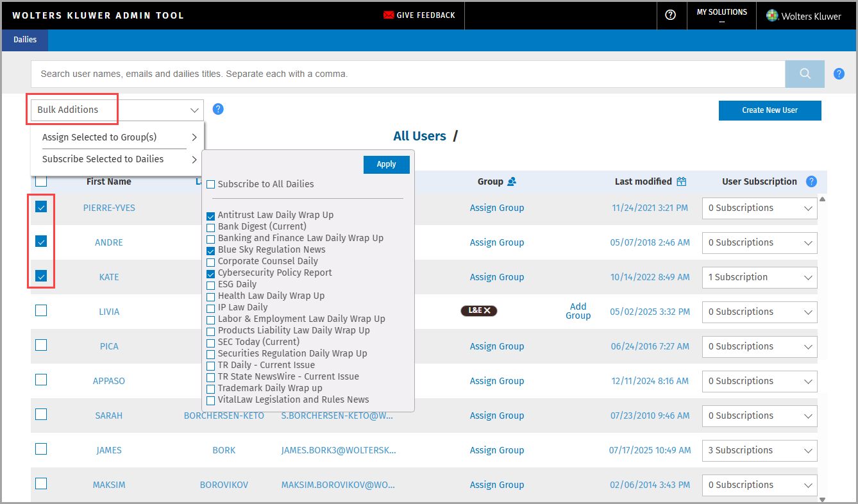
Task: Open PIERRE-YVES 0 Subscriptions dropdown
Action: (760, 208)
